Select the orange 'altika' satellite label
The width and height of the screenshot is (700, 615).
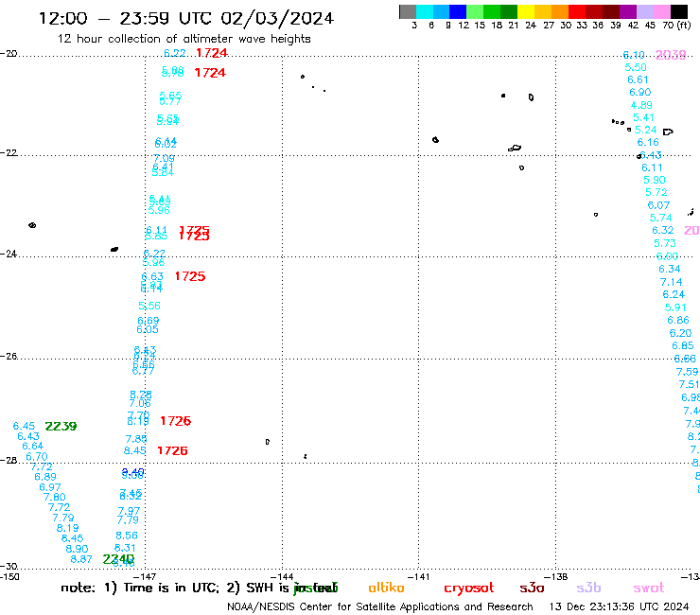[x=386, y=588]
